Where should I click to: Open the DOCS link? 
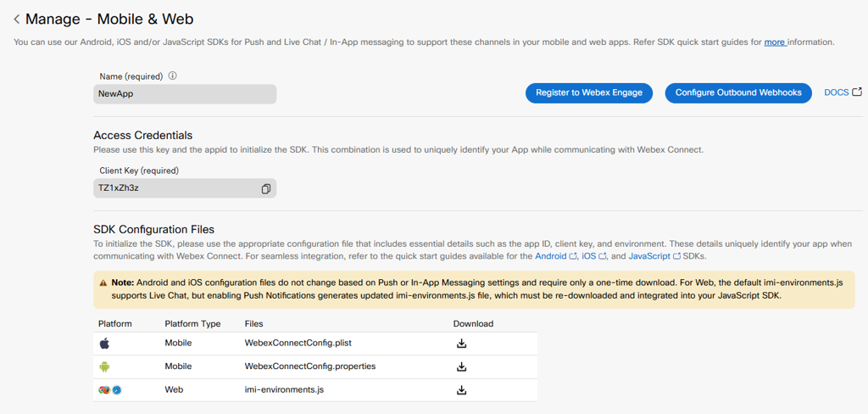click(843, 92)
